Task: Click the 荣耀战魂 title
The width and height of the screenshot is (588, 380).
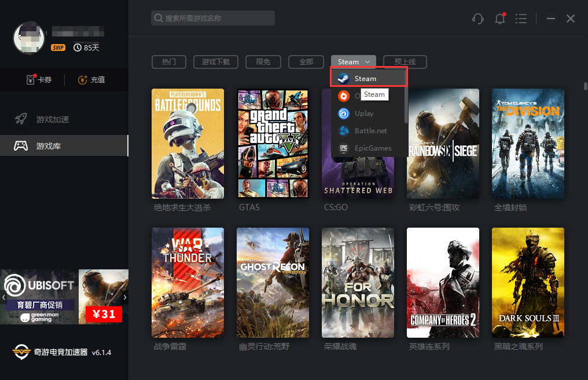Action: [x=340, y=346]
